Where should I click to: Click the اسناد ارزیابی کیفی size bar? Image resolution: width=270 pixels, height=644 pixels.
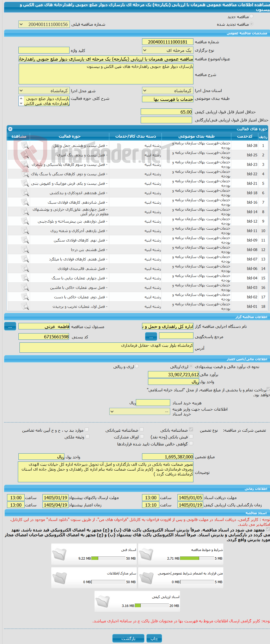click(152, 606)
